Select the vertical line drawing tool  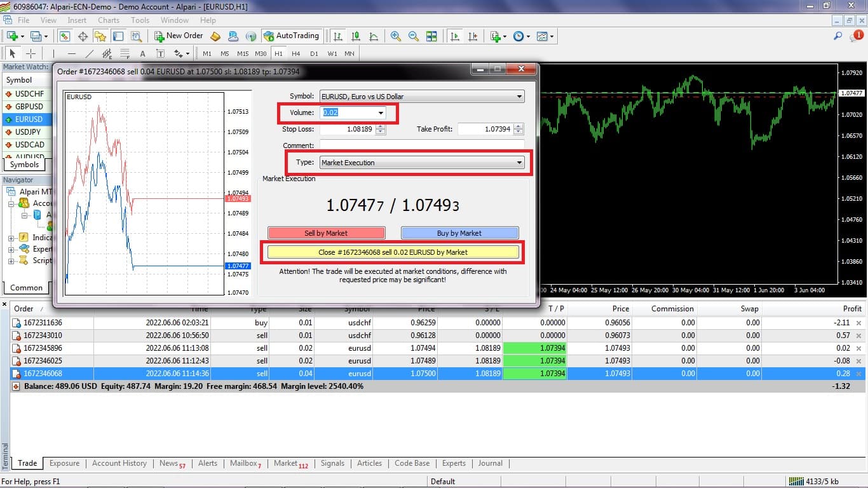point(54,53)
